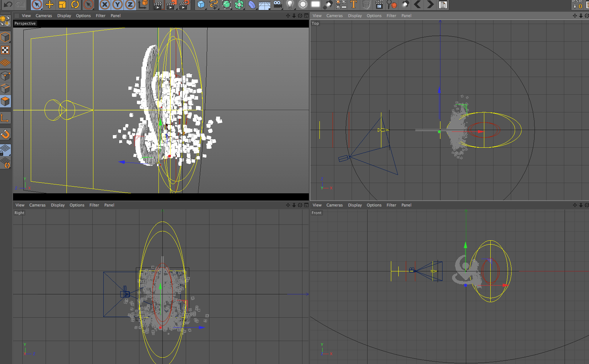Screen dimensions: 589x364
Task: Click the Perspective viewport label
Action: 25,23
